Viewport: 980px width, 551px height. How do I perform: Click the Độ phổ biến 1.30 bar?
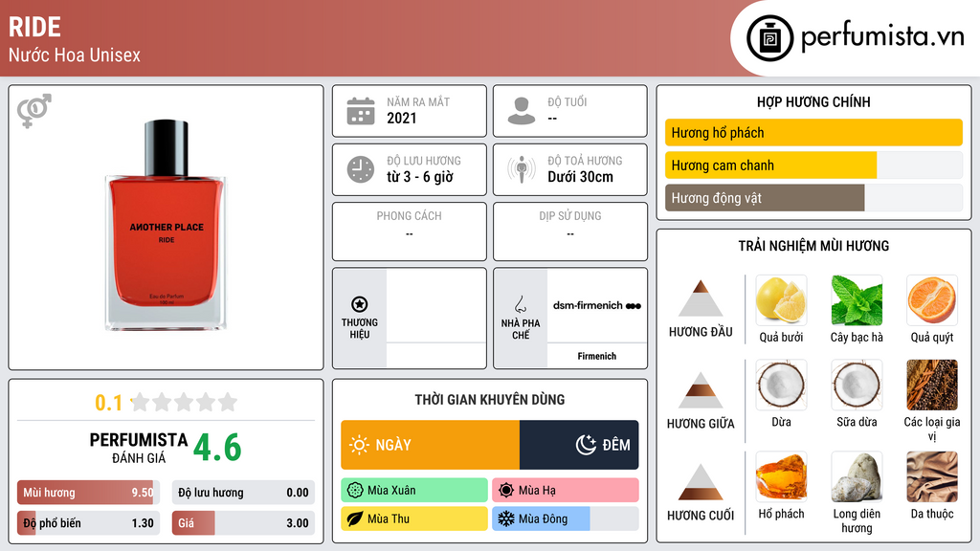pos(88,523)
